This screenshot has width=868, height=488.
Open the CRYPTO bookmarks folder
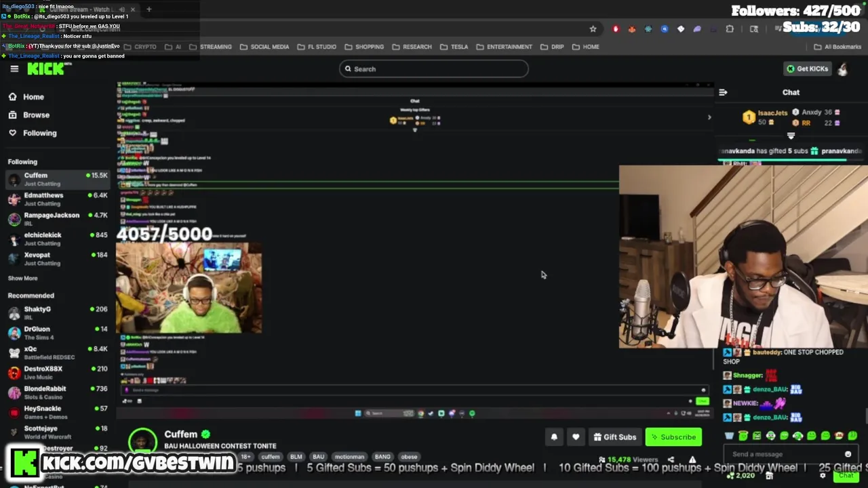[140, 47]
